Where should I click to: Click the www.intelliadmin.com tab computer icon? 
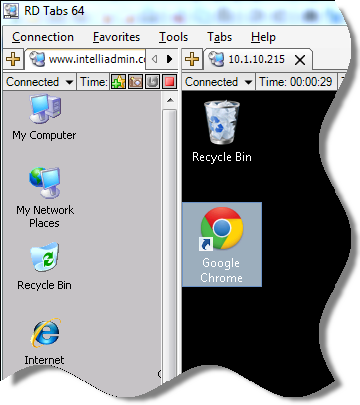pos(37,59)
